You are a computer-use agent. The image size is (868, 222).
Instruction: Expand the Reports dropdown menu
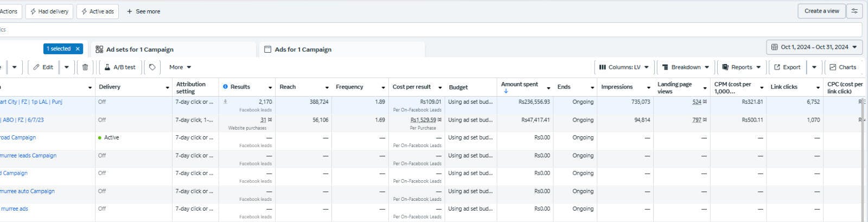741,67
